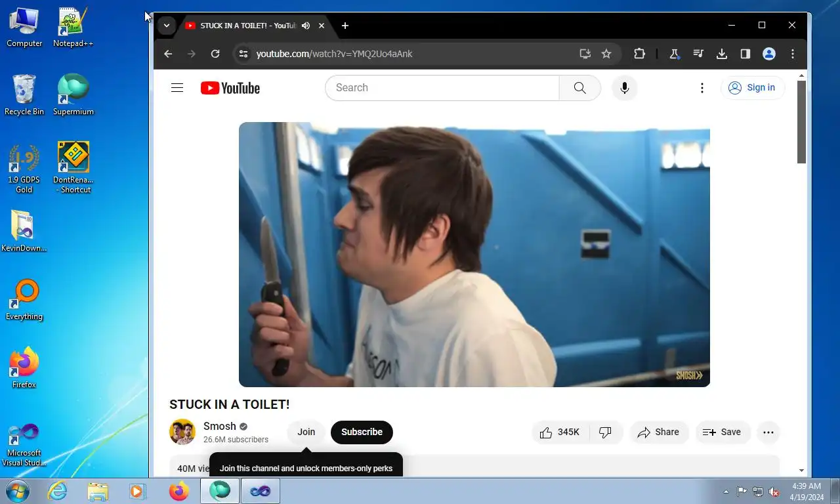Viewport: 840px width, 504px height.
Task: Like the video with 345K likes
Action: click(x=560, y=432)
